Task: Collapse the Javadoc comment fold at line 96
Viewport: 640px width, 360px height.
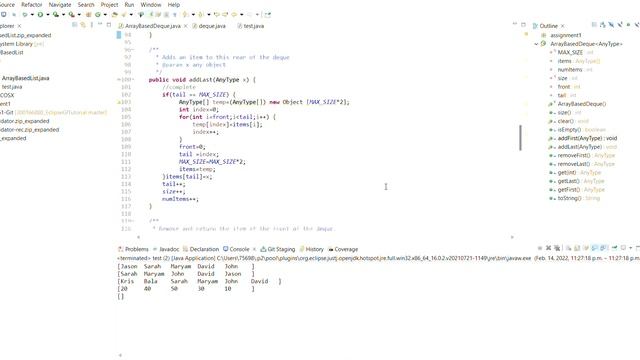Action: click(133, 50)
